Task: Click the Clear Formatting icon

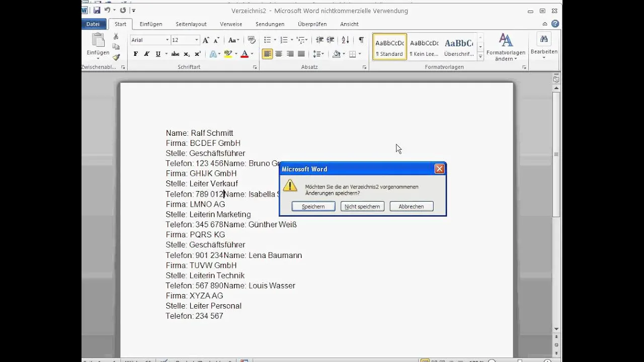Action: tap(252, 40)
